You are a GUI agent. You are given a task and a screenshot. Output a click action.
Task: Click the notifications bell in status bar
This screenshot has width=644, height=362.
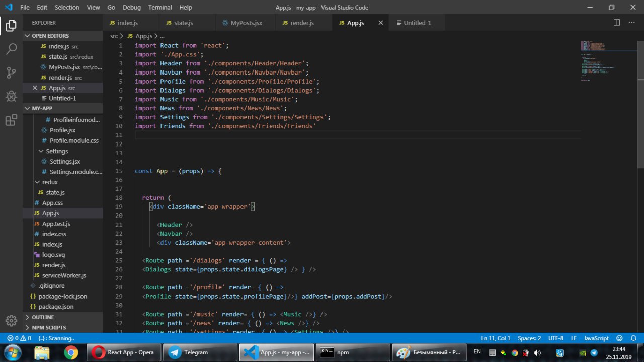tap(632, 338)
